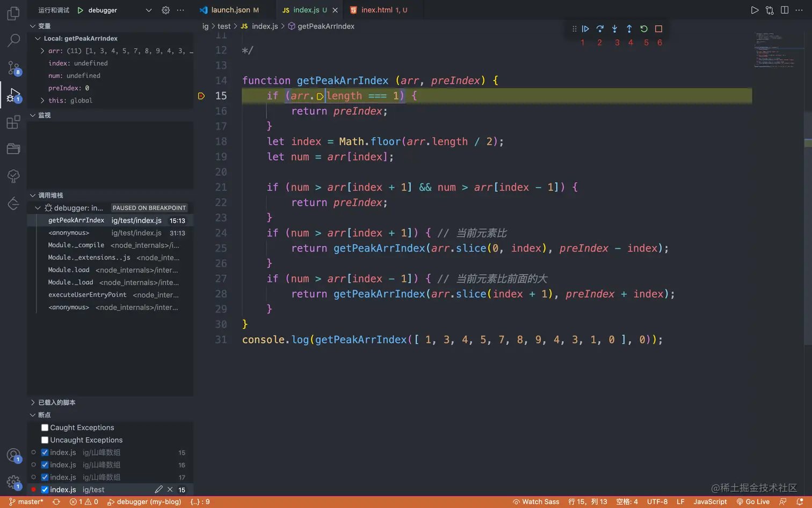The image size is (812, 508).
Task: Click Step Into in the debug toolbar
Action: tap(614, 29)
